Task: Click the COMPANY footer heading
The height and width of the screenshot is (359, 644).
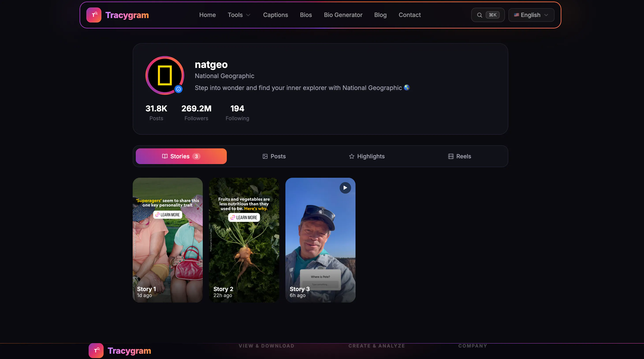Action: tap(473, 346)
